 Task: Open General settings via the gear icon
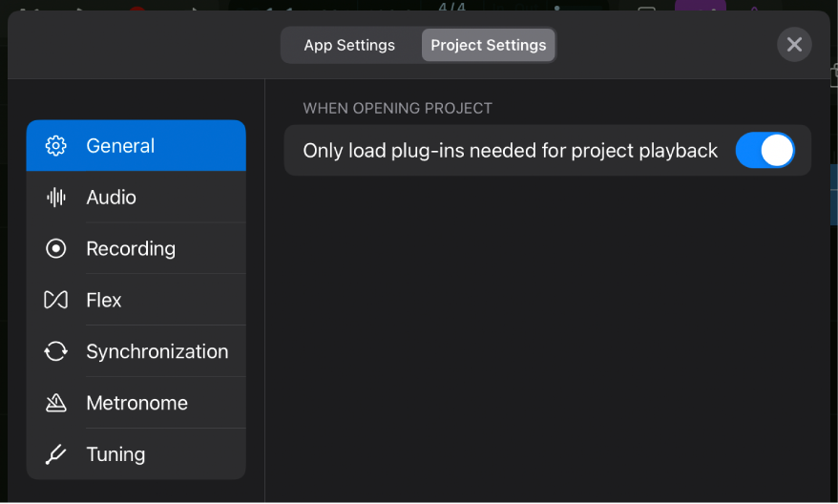pos(55,146)
